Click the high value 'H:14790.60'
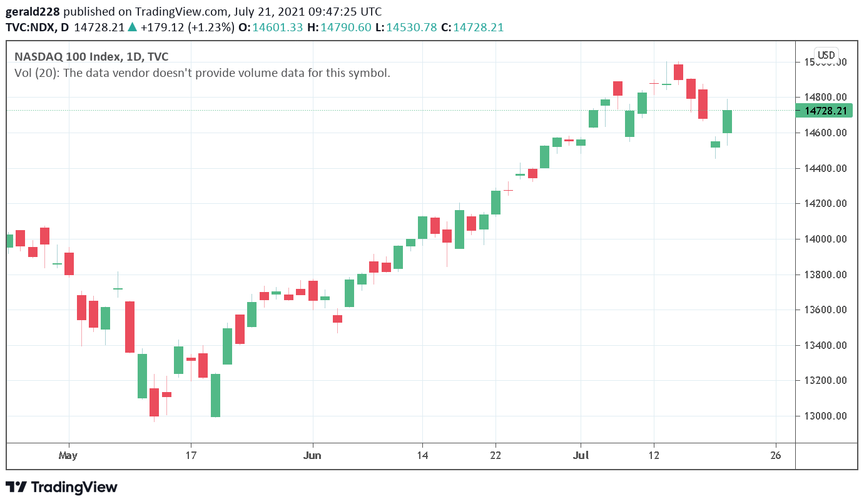Screen dimensions: 864x504 [340, 28]
